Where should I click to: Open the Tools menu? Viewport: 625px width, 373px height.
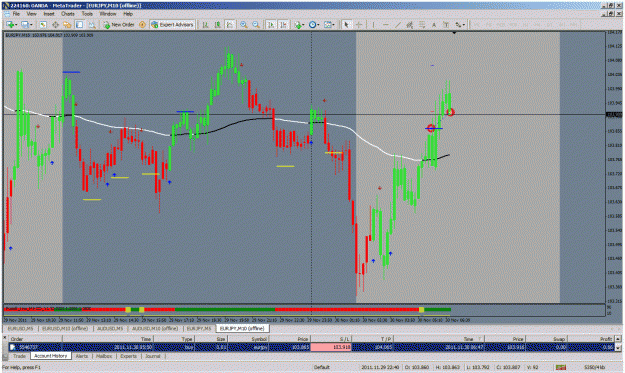coord(87,14)
